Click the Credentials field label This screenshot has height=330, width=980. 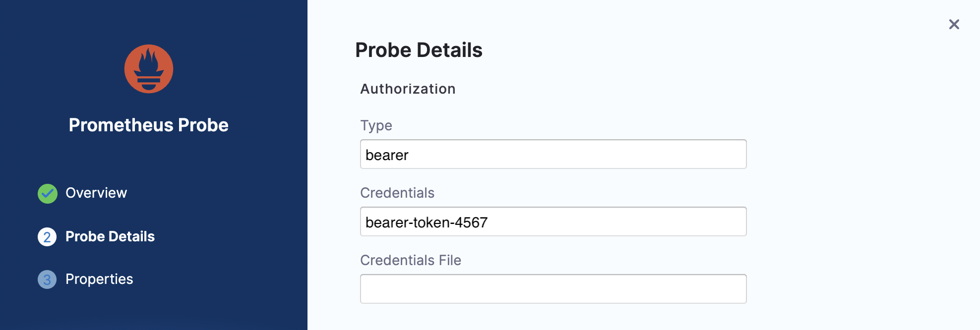point(397,193)
